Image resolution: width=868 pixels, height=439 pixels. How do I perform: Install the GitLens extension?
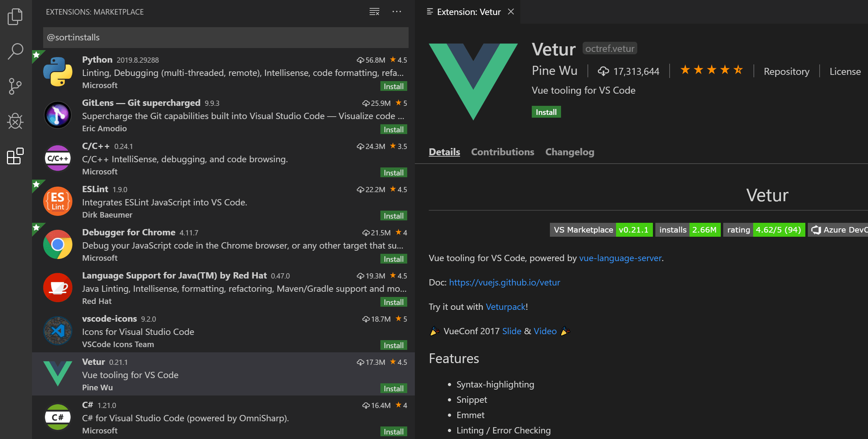[393, 129]
